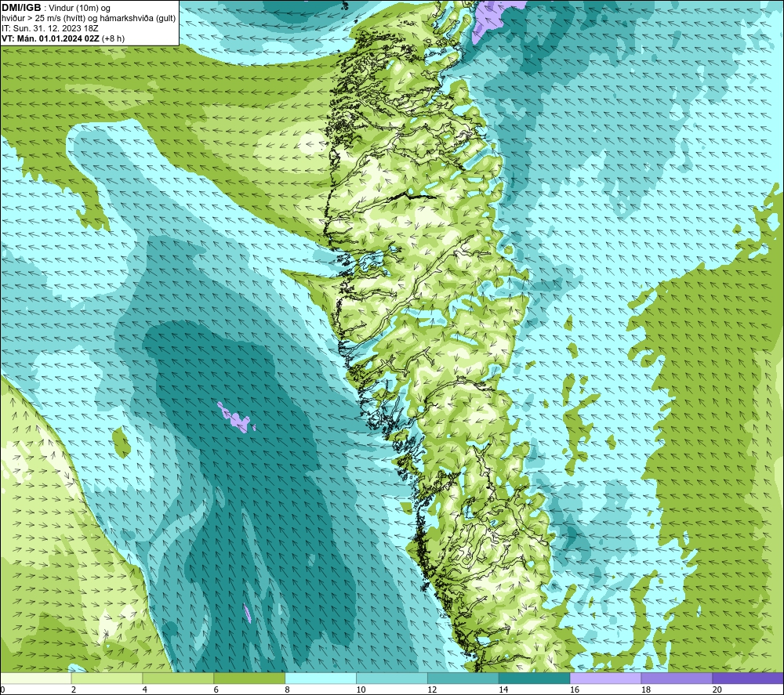Click the 14–16 m/s dark teal legend swatch
The height and width of the screenshot is (695, 784).
(534, 679)
